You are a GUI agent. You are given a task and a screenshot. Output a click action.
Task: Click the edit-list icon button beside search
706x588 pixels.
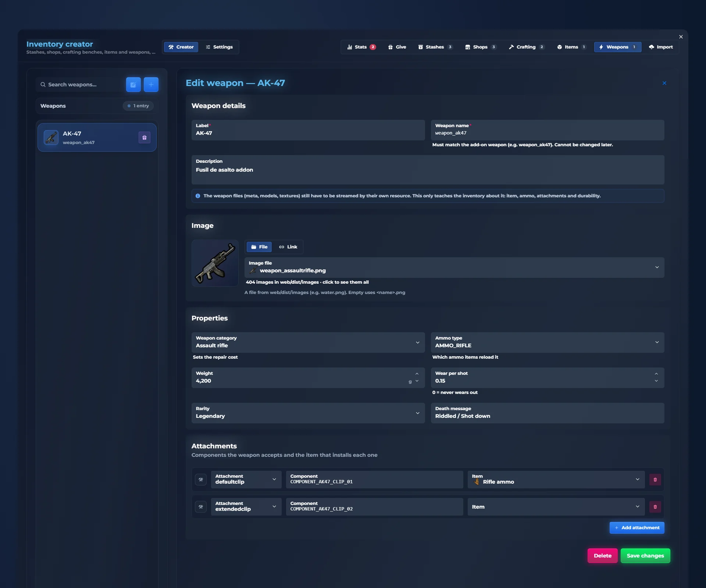click(x=133, y=85)
